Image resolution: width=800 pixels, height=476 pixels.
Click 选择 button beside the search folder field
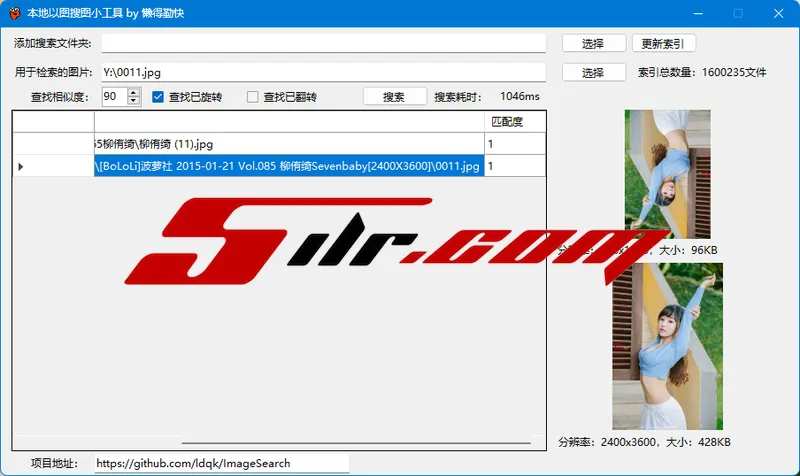(594, 43)
